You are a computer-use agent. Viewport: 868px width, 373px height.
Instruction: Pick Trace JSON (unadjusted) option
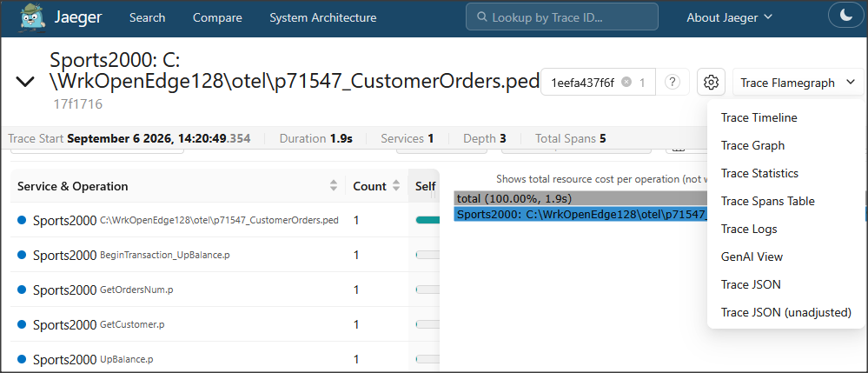point(785,313)
